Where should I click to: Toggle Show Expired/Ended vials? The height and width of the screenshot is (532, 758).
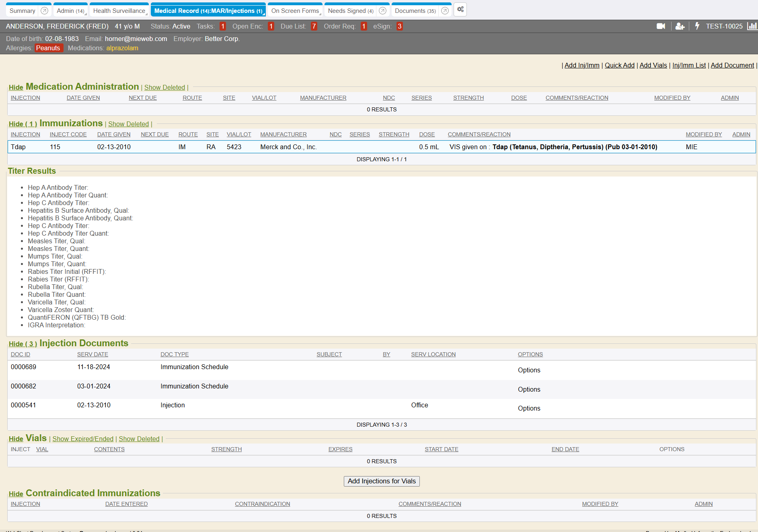point(83,439)
